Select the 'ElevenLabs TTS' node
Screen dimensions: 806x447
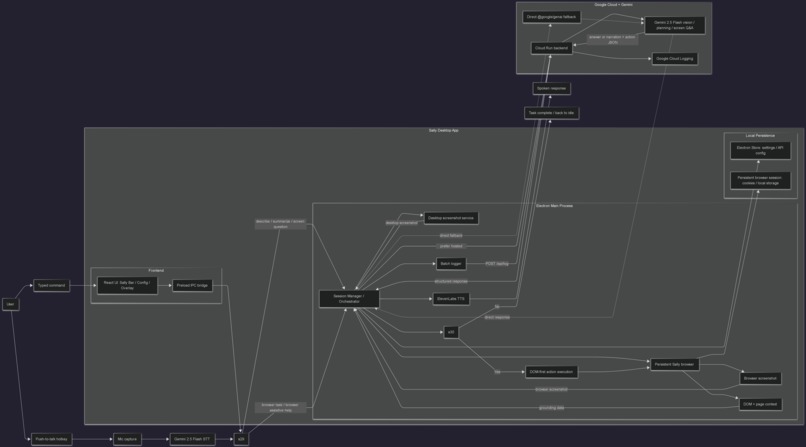[x=451, y=299]
